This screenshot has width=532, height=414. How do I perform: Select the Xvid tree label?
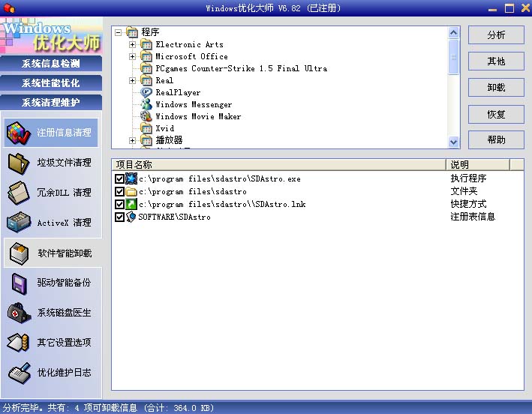coord(165,128)
